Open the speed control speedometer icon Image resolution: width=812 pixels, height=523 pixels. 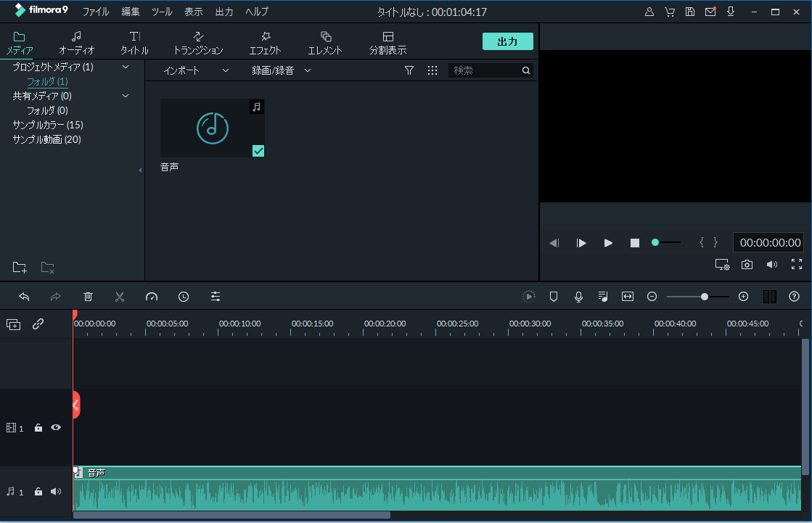pyautogui.click(x=151, y=297)
